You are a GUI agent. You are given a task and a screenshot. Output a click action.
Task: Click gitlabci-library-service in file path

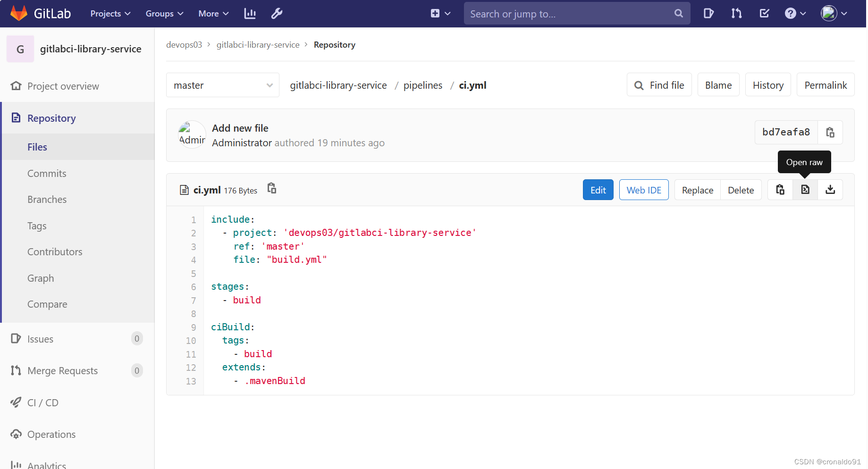(338, 85)
